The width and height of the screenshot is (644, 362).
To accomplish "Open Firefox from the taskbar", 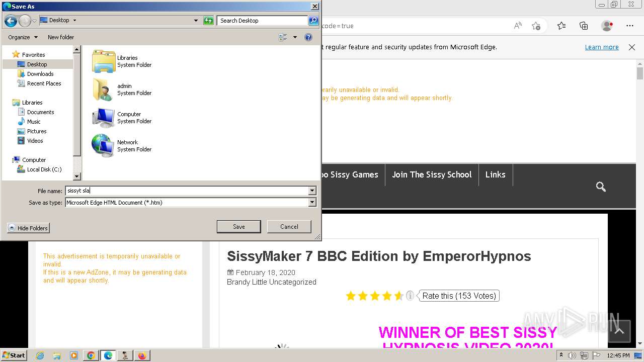I will pyautogui.click(x=142, y=355).
